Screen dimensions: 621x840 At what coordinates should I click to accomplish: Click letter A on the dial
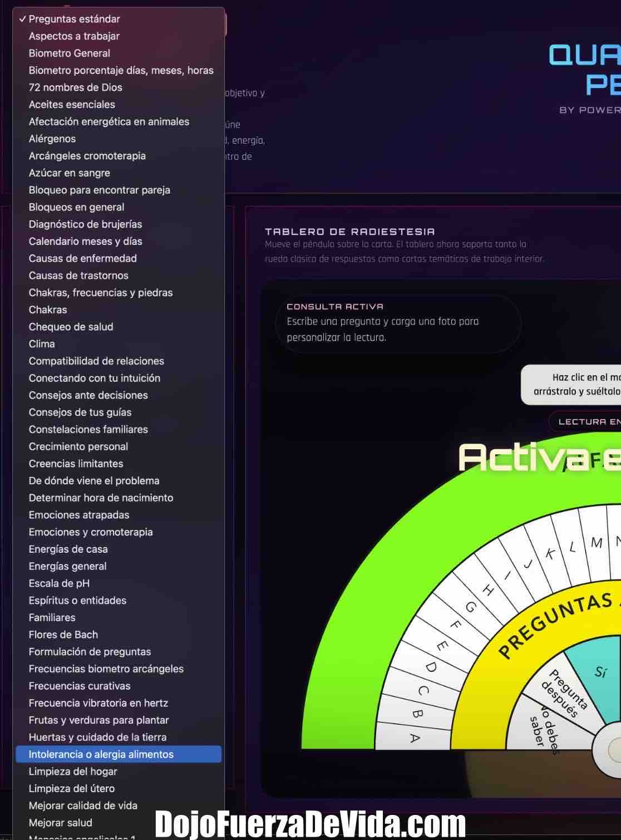(414, 739)
